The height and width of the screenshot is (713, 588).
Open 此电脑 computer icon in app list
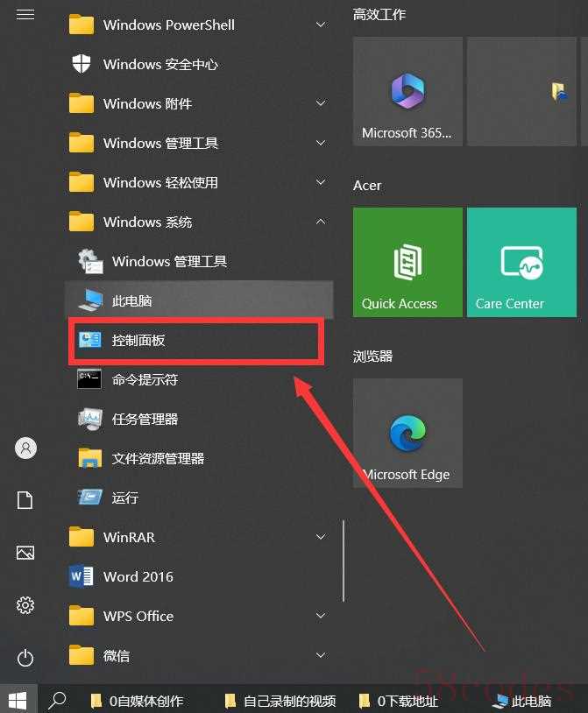coord(90,300)
